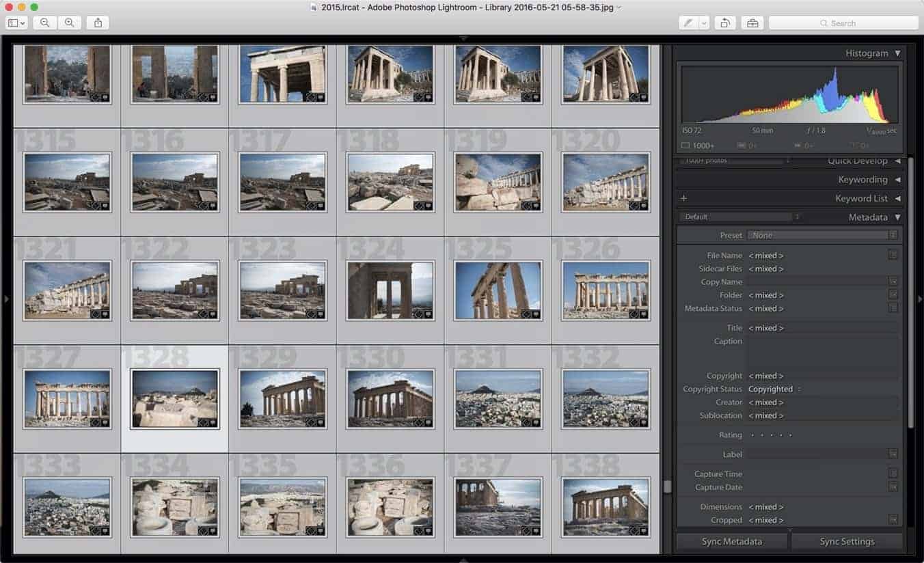Click the right panel vertical scrollbar
924x563 pixels.
(x=911, y=294)
